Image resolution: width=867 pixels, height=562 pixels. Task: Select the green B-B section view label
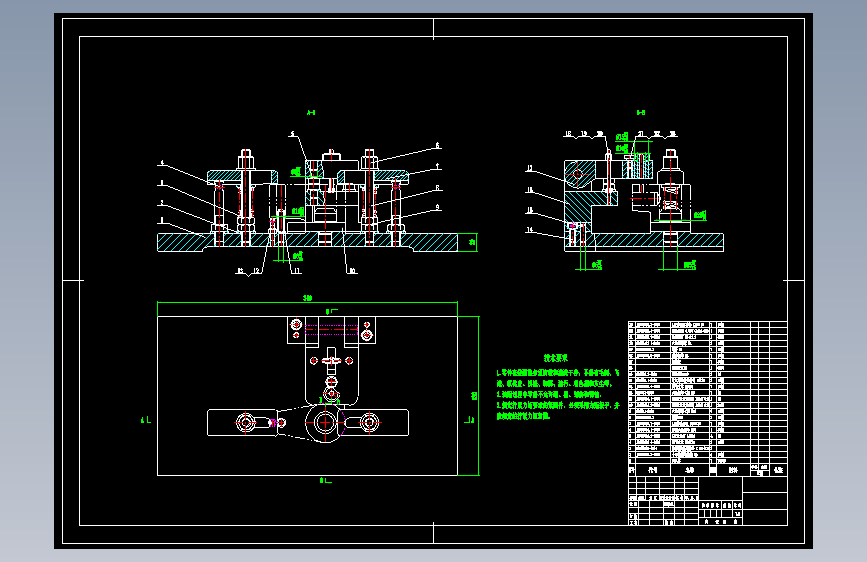click(641, 113)
